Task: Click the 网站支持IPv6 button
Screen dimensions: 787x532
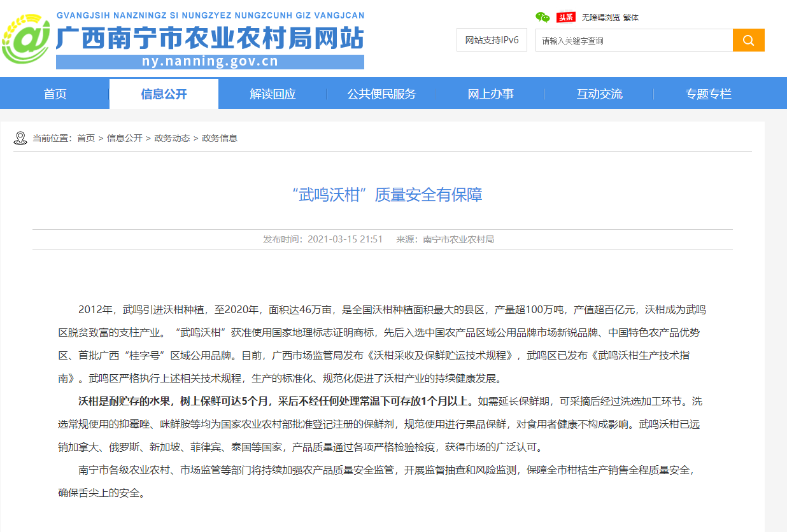Action: click(x=492, y=40)
